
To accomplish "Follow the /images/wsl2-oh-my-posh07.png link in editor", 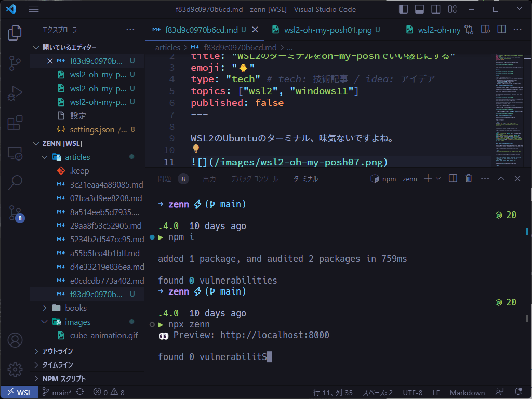I will tap(298, 162).
